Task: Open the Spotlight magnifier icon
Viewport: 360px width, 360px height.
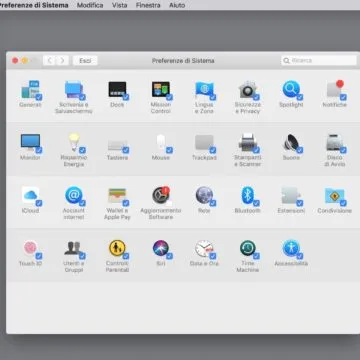Action: click(291, 89)
